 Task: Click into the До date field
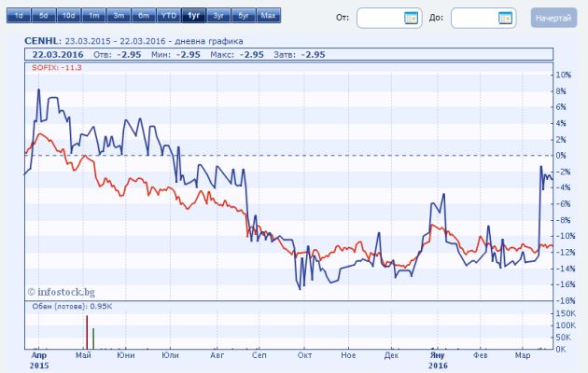pyautogui.click(x=483, y=18)
